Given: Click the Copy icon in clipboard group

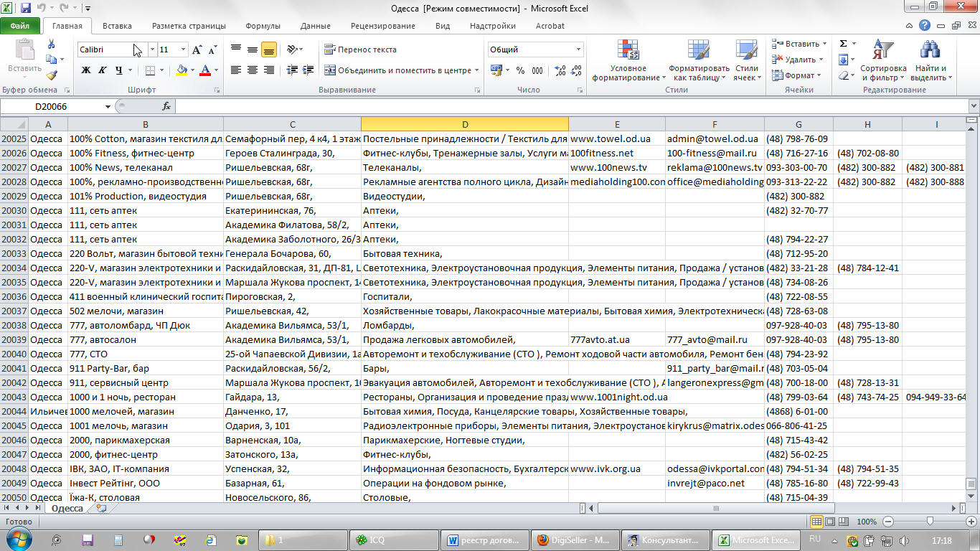Looking at the screenshot, I should pos(52,60).
